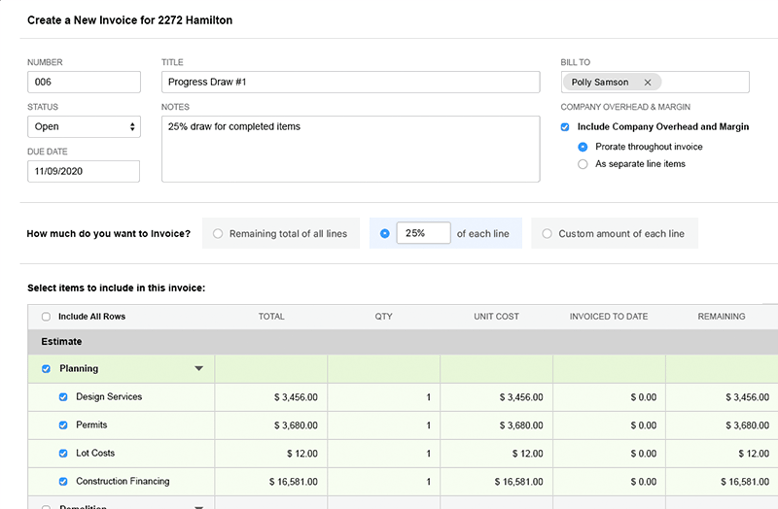
Task: Click Permits remaining $ 3,680.00
Action: click(747, 426)
